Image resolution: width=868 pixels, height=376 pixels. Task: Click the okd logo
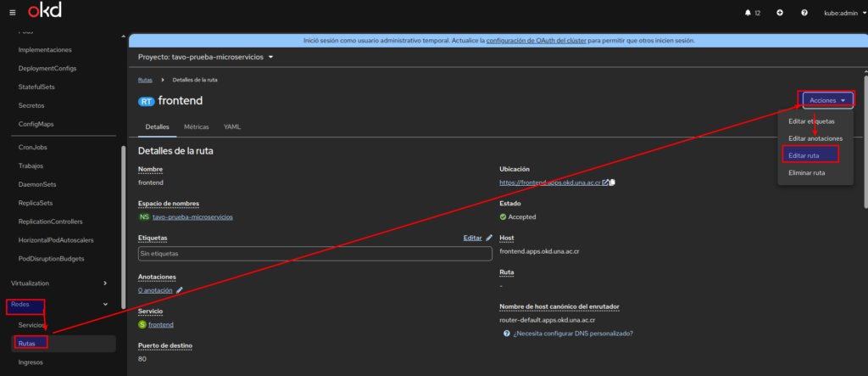44,13
